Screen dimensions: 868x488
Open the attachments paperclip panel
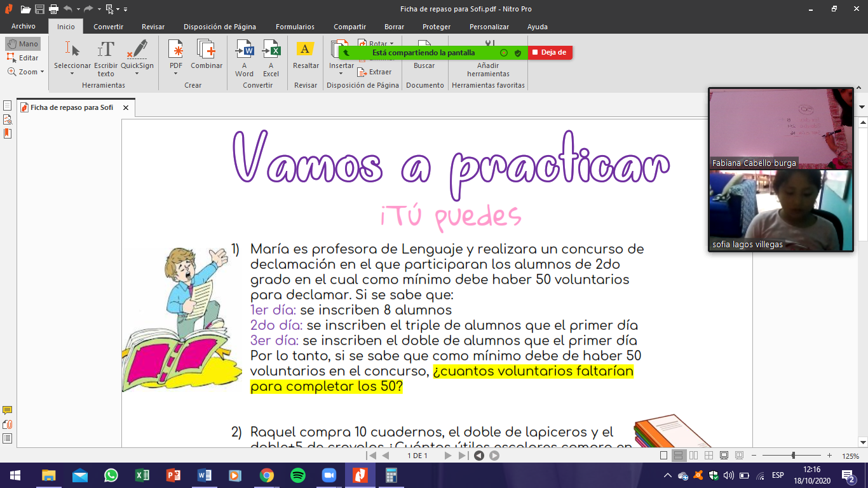(8, 424)
